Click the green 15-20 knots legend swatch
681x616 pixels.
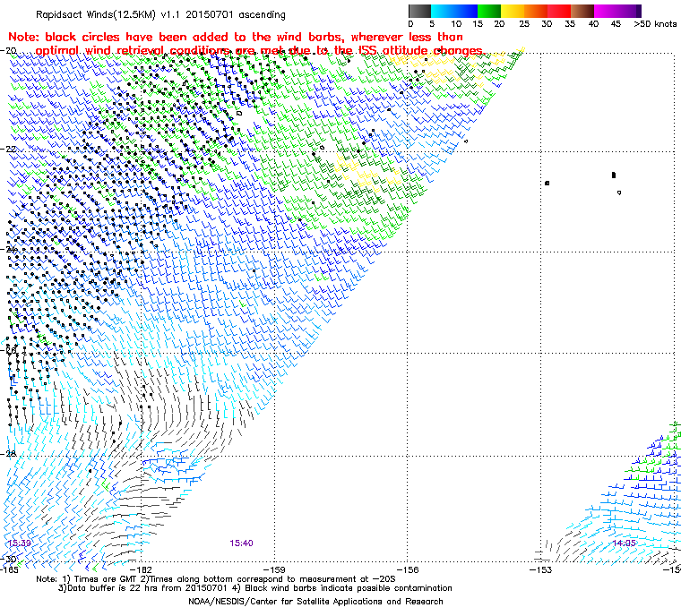pyautogui.click(x=489, y=12)
